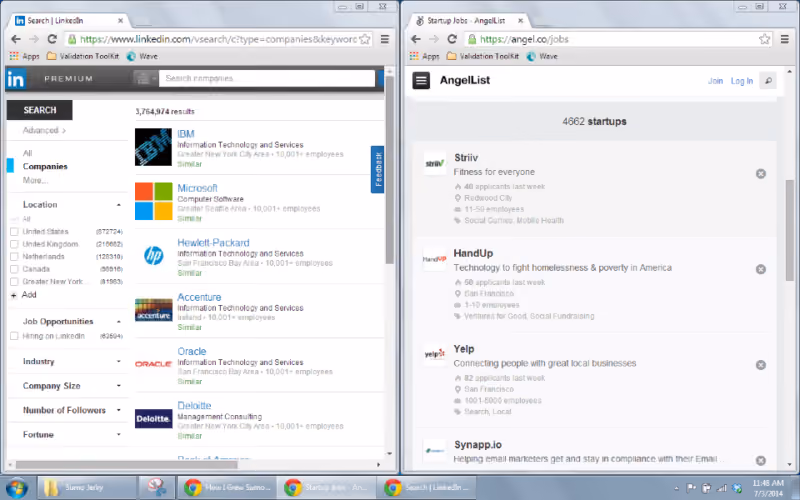The image size is (800, 500).
Task: Check the Canada location filter
Action: pos(14,269)
